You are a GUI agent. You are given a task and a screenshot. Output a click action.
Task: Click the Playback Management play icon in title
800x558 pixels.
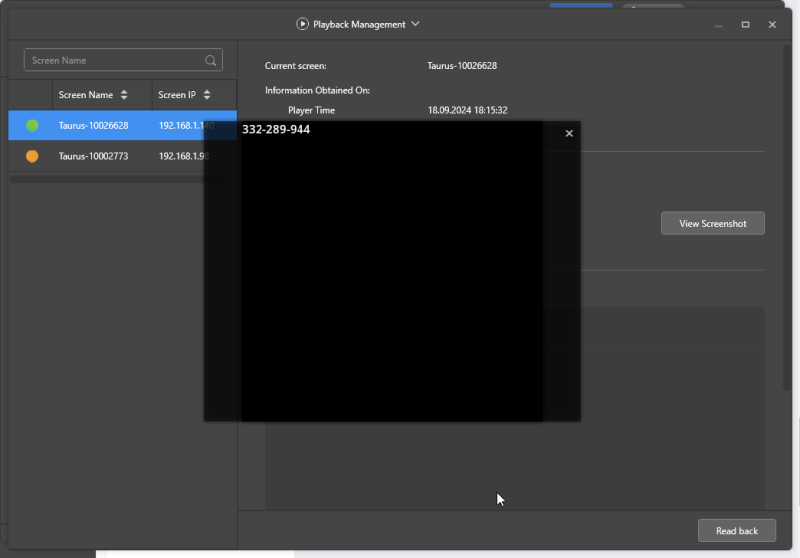[x=302, y=24]
